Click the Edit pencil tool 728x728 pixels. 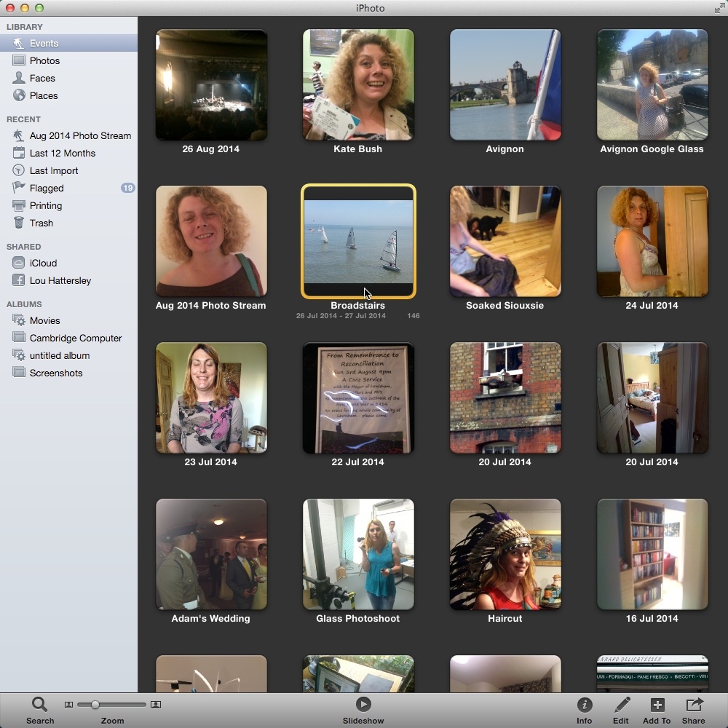coord(621,705)
